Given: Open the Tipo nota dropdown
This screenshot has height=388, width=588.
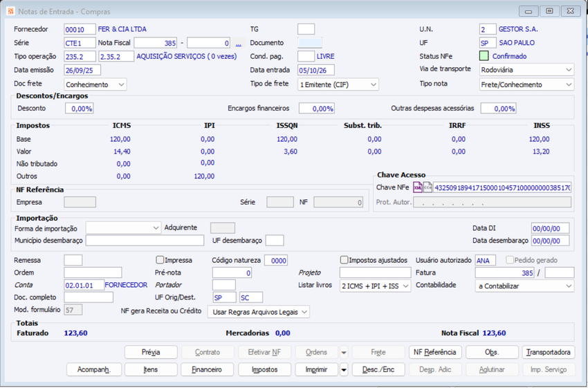Looking at the screenshot, I should pyautogui.click(x=526, y=84).
